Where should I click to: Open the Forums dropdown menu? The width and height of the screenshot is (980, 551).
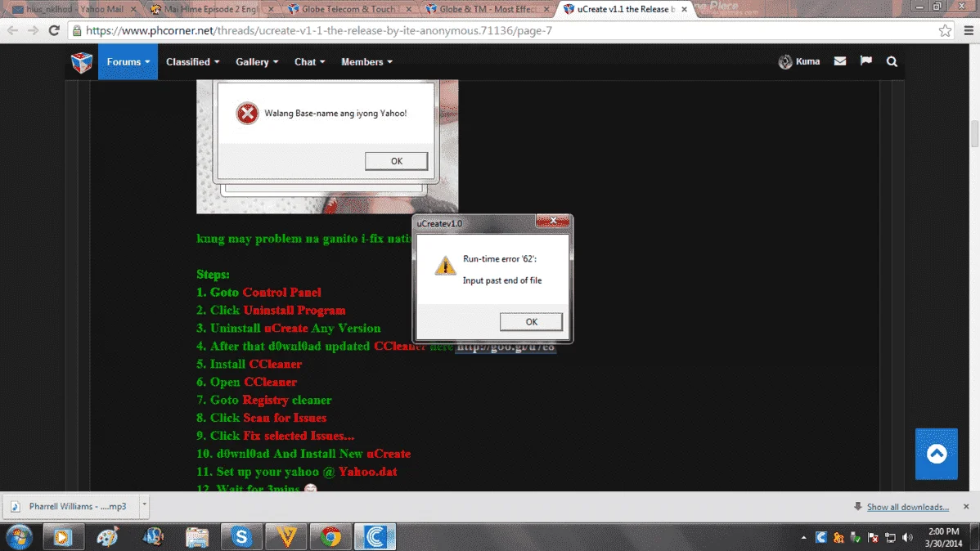point(128,62)
